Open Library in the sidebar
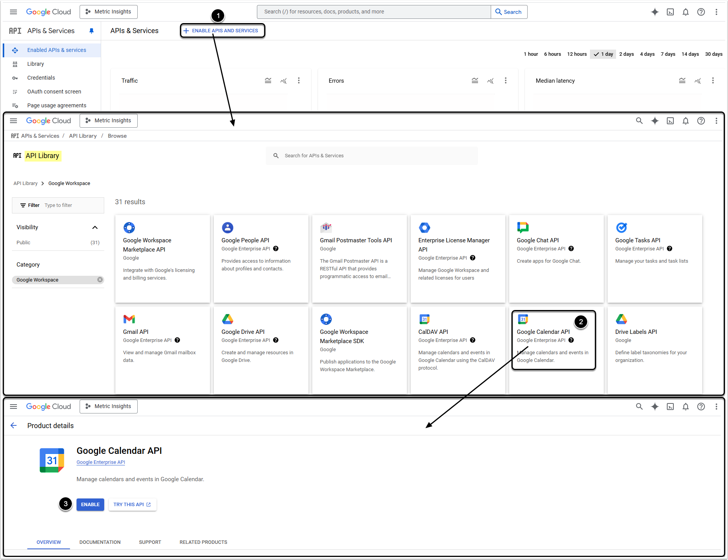Image resolution: width=728 pixels, height=560 pixels. pyautogui.click(x=52, y=64)
